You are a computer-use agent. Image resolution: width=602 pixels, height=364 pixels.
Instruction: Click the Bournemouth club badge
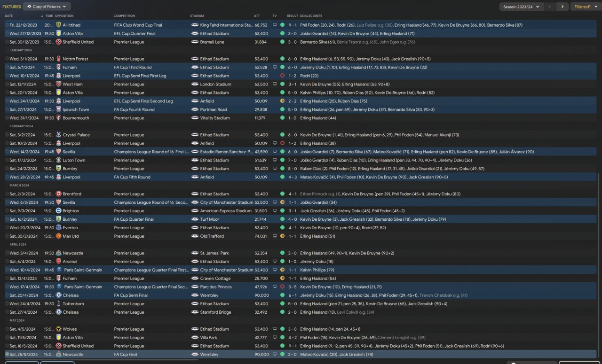coord(59,118)
